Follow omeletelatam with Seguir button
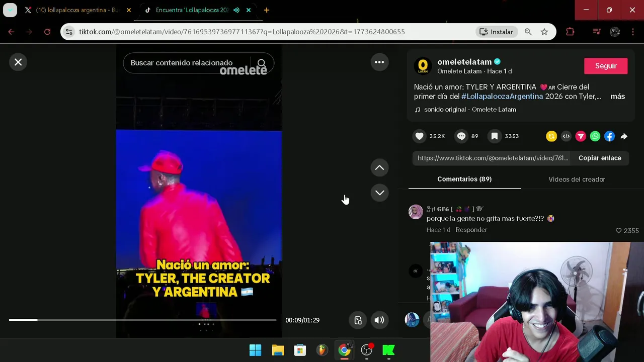The width and height of the screenshot is (644, 362). click(x=606, y=66)
